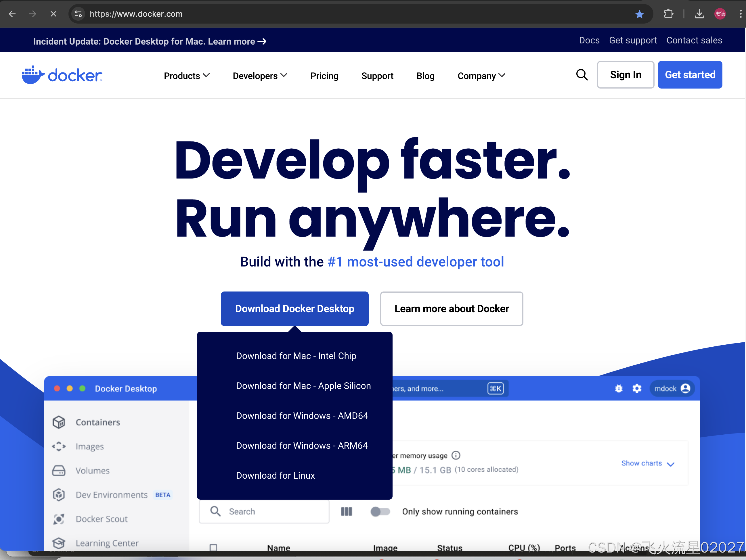This screenshot has height=560, width=746.
Task: Click the CPU (%) column header
Action: [524, 548]
